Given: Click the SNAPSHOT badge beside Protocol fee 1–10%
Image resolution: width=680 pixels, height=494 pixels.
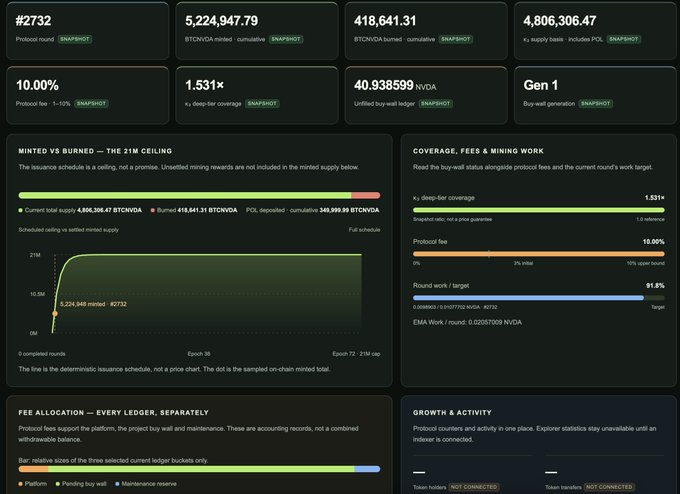Looking at the screenshot, I should click(x=91, y=104).
